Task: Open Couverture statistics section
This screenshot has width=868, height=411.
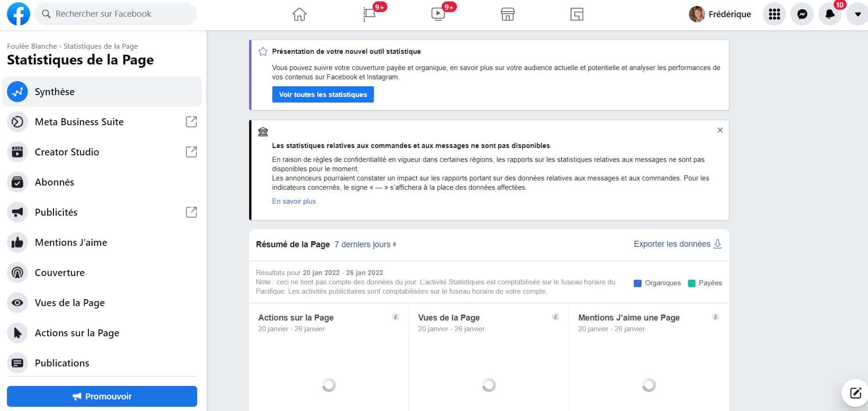Action: [59, 273]
